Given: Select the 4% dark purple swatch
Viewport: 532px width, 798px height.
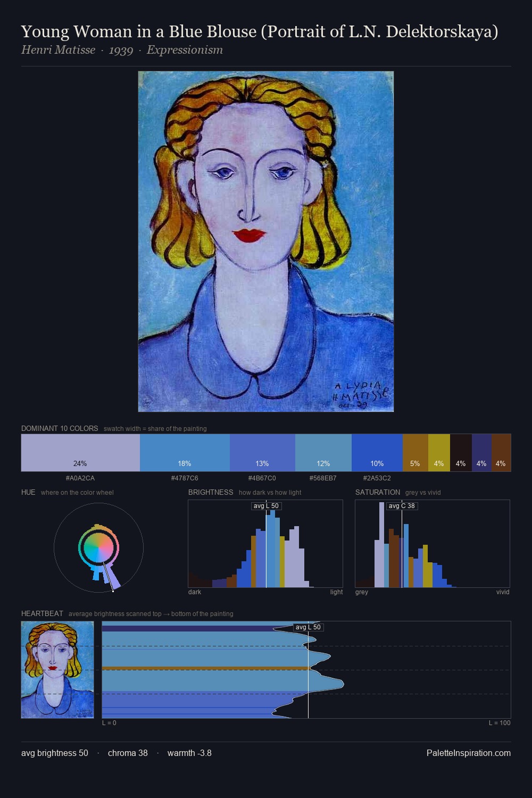Looking at the screenshot, I should pyautogui.click(x=481, y=453).
